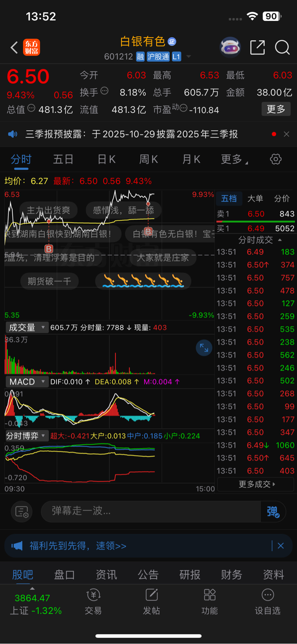The height and width of the screenshot is (644, 297).
Task: Toggle the 弹 danmaku switch
Action: click(273, 512)
